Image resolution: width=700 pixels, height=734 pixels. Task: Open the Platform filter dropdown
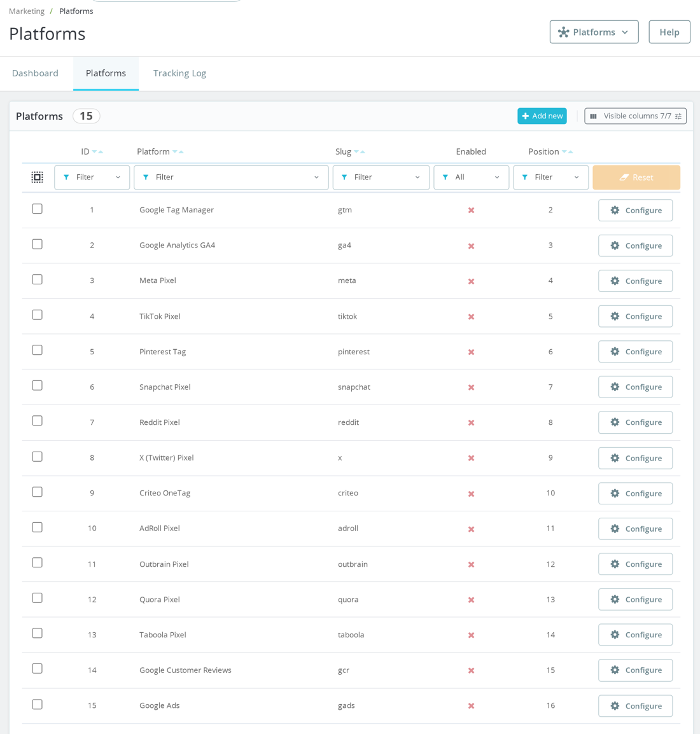pos(231,177)
